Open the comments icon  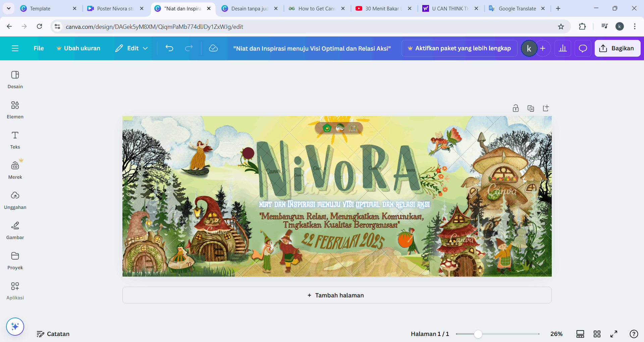tap(583, 48)
